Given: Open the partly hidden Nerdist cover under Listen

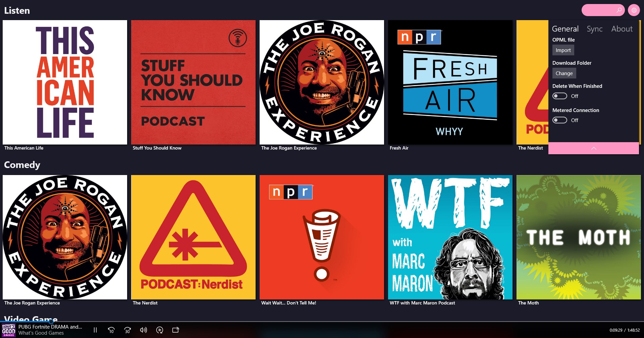Looking at the screenshot, I should click(532, 82).
